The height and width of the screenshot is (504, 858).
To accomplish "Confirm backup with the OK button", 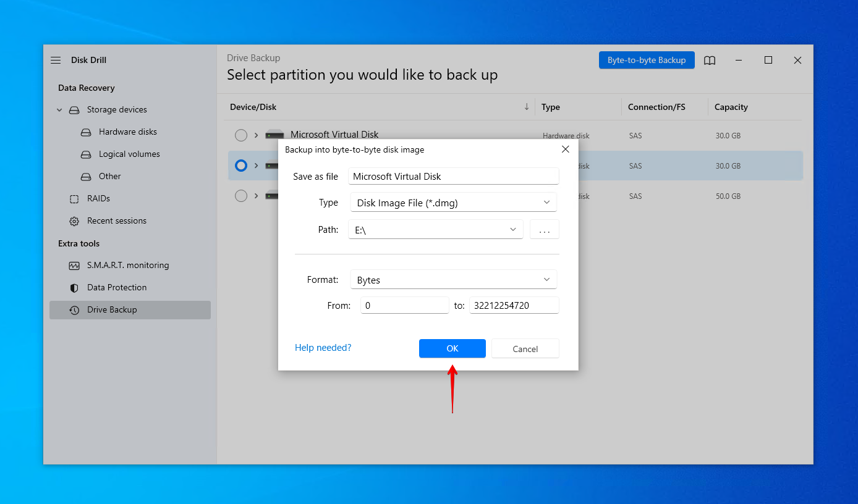I will click(x=452, y=348).
